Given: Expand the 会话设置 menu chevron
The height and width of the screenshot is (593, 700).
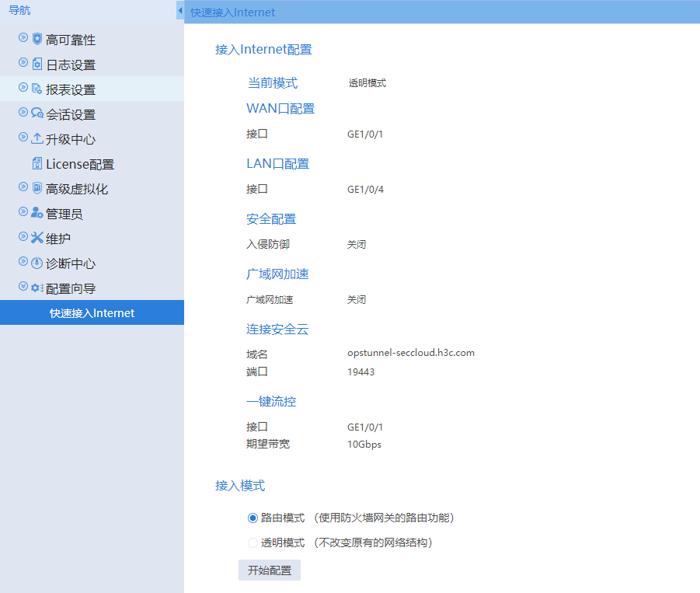Looking at the screenshot, I should 23,112.
